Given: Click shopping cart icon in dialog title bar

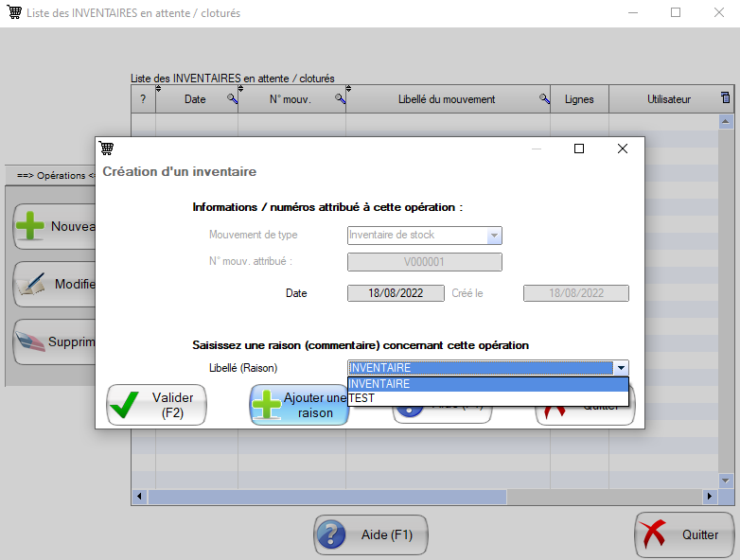Looking at the screenshot, I should point(106,149).
